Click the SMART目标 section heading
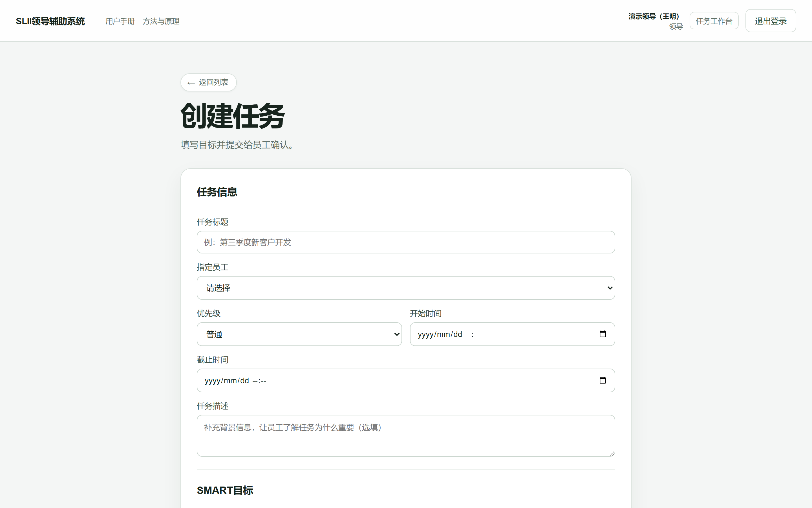Image resolution: width=812 pixels, height=508 pixels. 225,491
